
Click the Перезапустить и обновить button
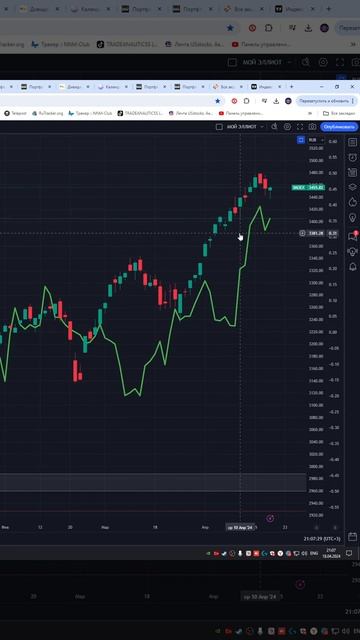coord(327,101)
